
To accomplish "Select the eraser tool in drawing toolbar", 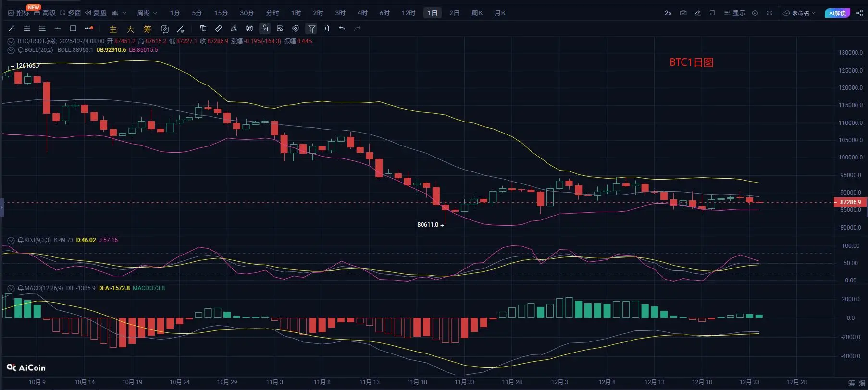I will pyautogui.click(x=234, y=29).
